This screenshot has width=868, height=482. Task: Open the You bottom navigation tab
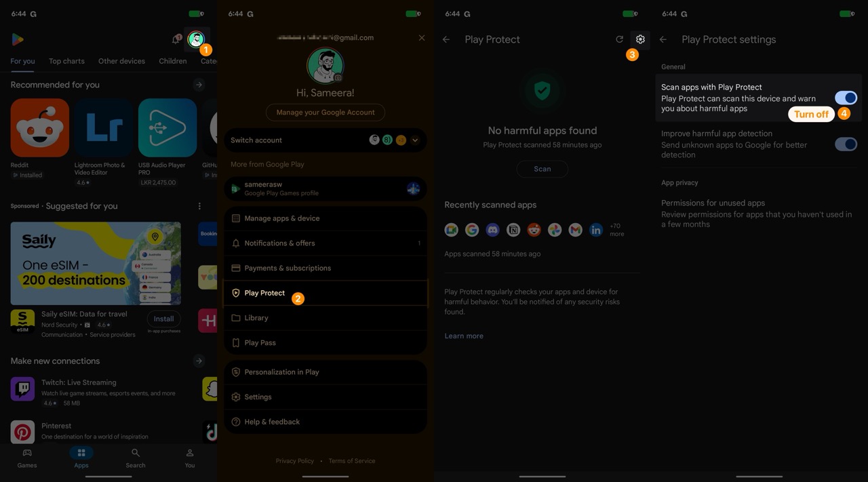tap(190, 458)
